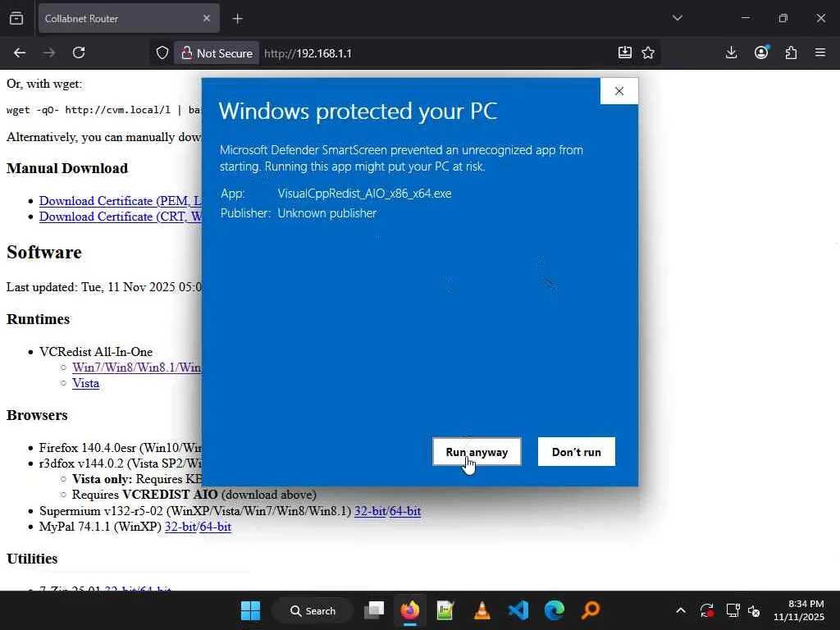Reload the current page

(79, 52)
